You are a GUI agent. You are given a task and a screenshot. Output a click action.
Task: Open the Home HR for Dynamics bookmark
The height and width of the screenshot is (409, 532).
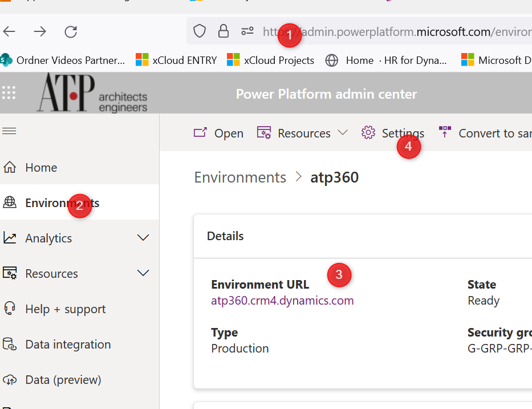coord(386,60)
